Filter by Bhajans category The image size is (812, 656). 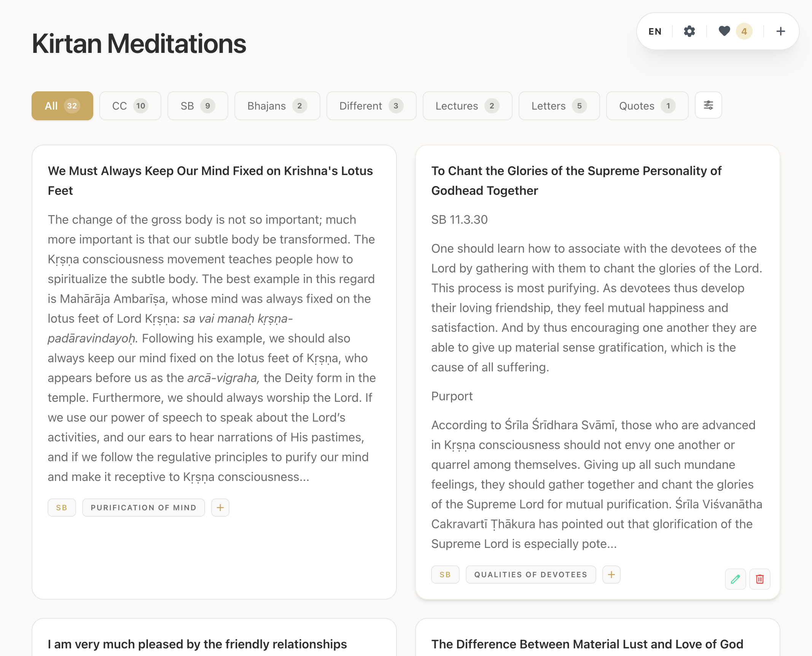pyautogui.click(x=277, y=106)
